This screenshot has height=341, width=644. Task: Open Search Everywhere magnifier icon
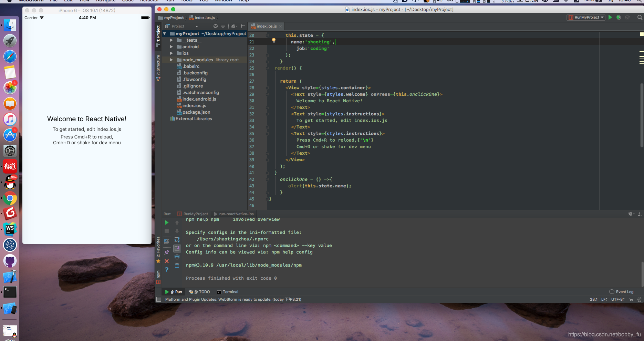point(640,17)
